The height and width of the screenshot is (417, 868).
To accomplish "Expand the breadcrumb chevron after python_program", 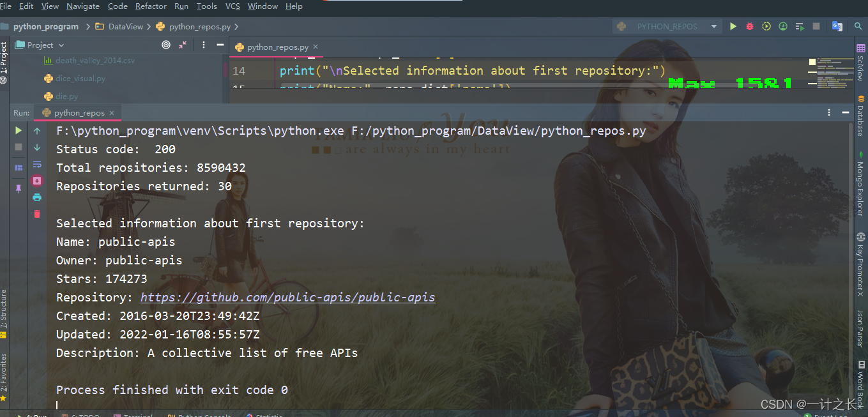I will (87, 27).
